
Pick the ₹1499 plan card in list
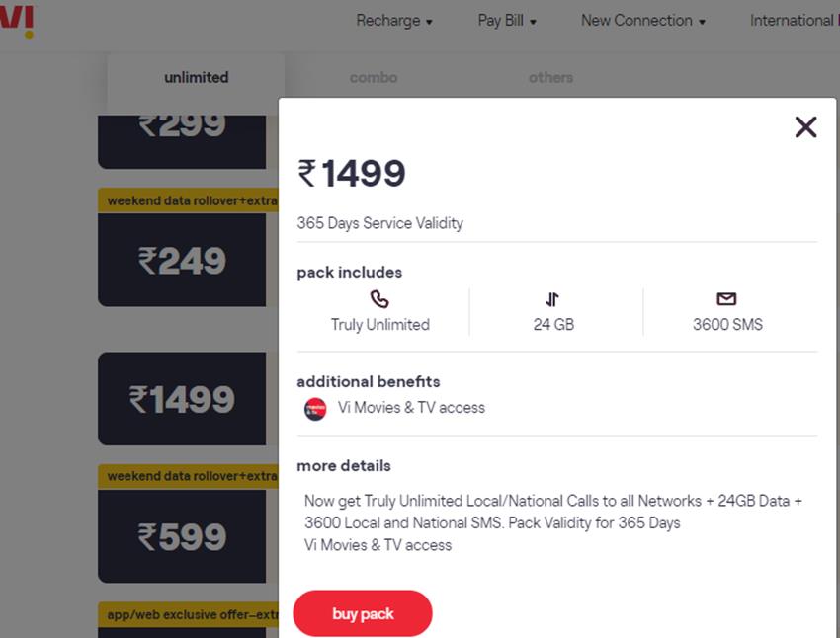(182, 399)
